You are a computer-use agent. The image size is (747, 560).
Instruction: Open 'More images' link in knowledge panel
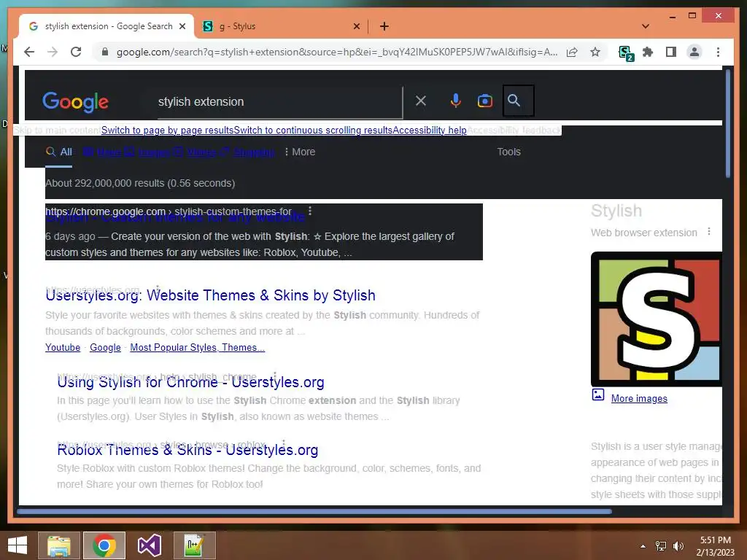(639, 399)
